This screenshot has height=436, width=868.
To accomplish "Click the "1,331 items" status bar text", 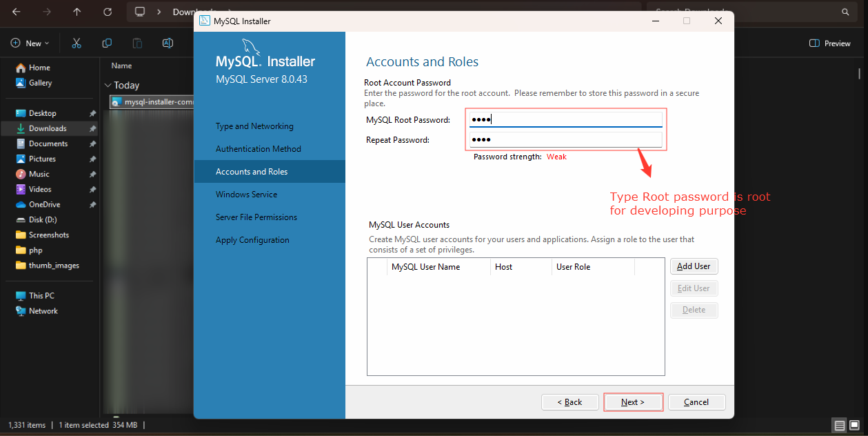I will (27, 425).
